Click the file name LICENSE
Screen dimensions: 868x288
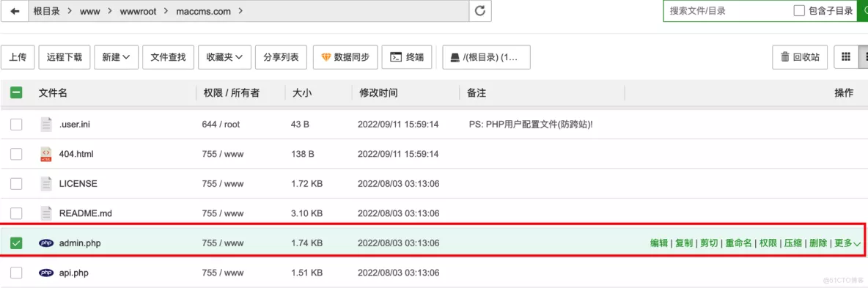[78, 183]
